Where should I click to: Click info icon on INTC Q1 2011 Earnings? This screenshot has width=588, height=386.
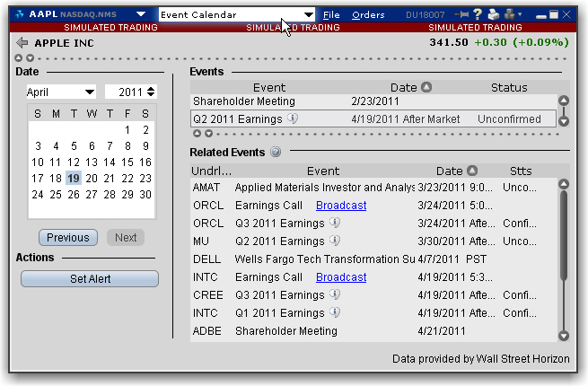pyautogui.click(x=335, y=312)
